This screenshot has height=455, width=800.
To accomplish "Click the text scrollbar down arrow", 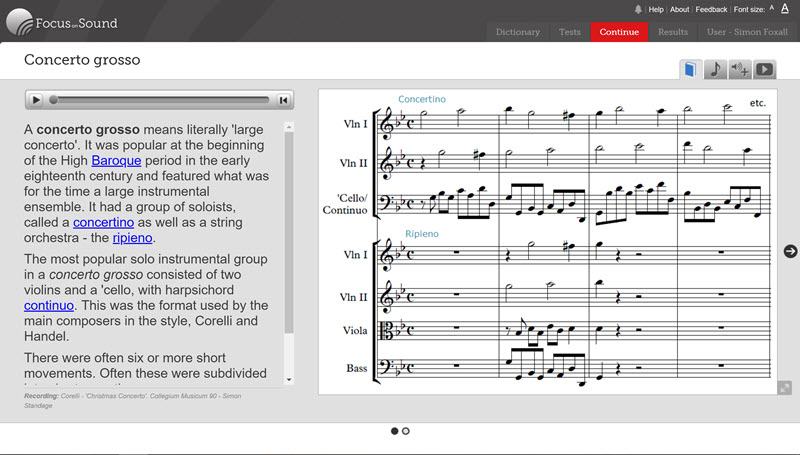I will [x=289, y=380].
